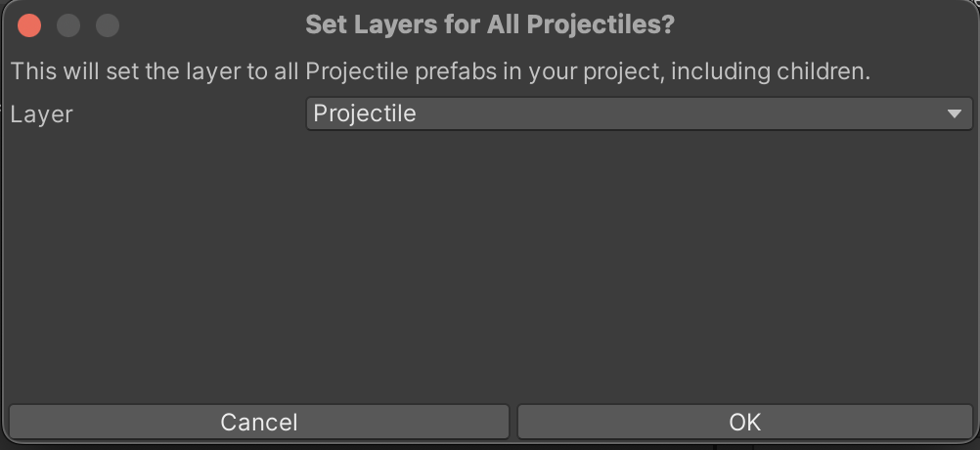The width and height of the screenshot is (980, 450).
Task: Cancel the Set Layers dialog
Action: (258, 422)
